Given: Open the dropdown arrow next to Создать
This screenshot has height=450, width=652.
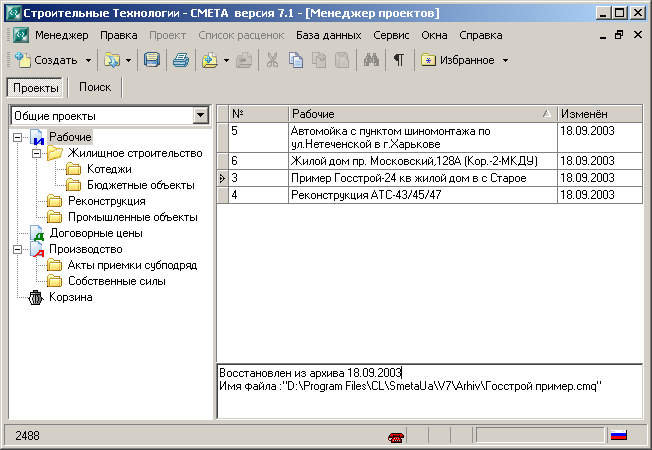Looking at the screenshot, I should pos(88,61).
